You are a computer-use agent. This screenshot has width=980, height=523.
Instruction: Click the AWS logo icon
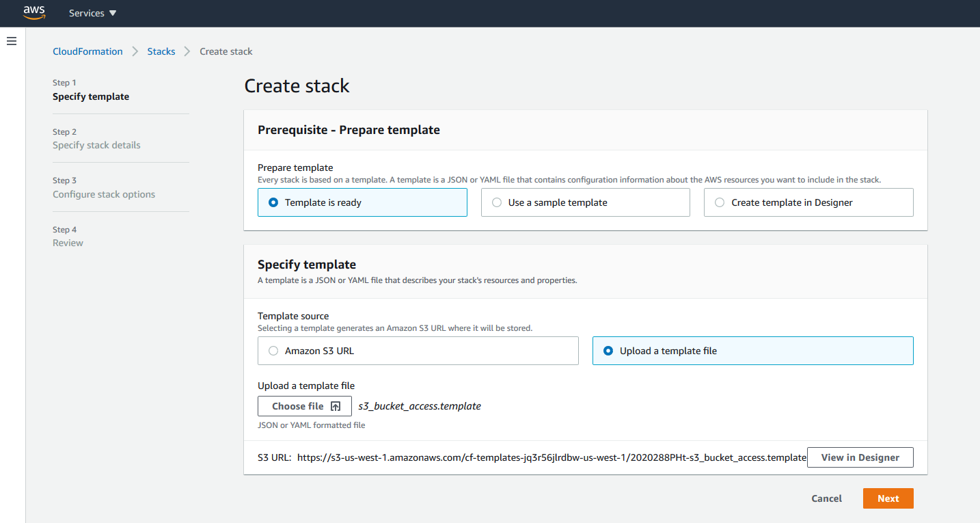coord(34,13)
